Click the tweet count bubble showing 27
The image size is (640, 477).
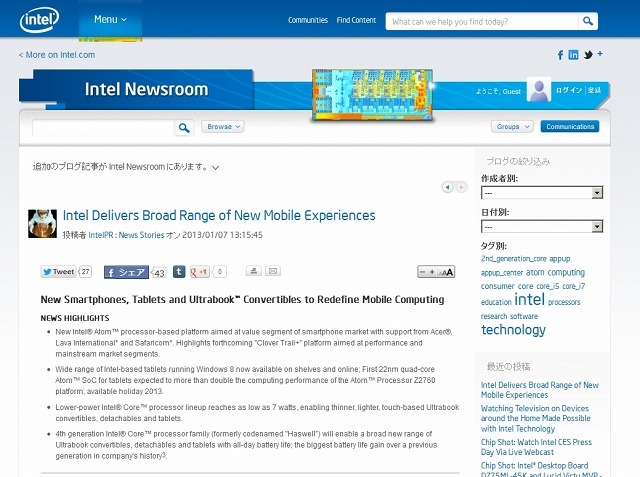tap(85, 271)
